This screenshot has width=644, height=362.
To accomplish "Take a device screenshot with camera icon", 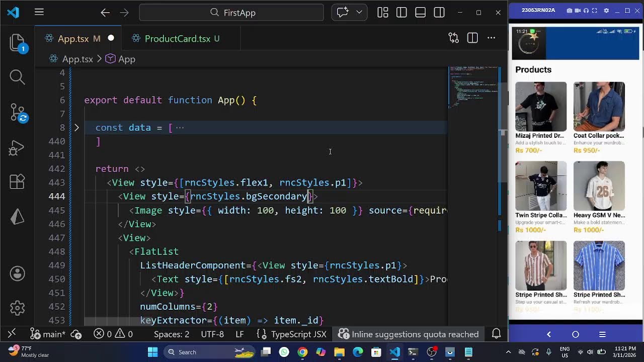I will 569,11.
